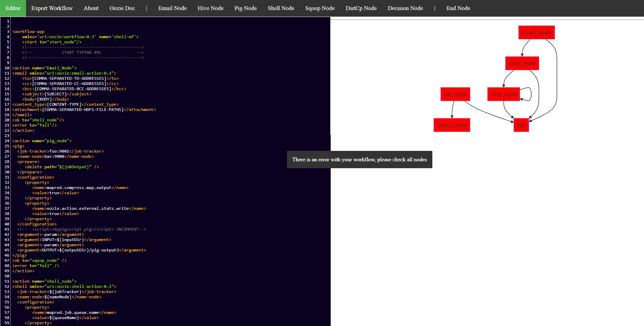Image resolution: width=644 pixels, height=326 pixels.
Task: Click the INPUT=${inputDir} argument line
Action: click(x=64, y=240)
